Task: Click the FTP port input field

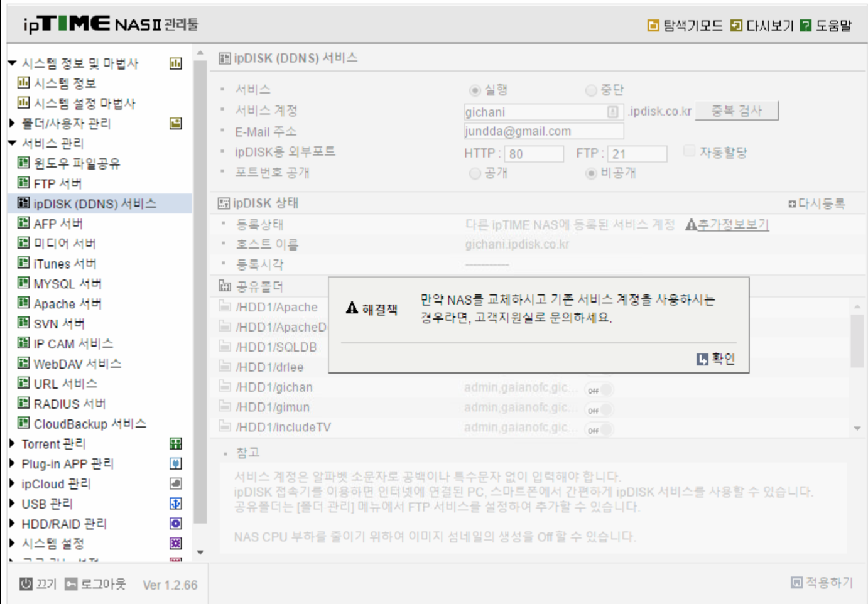Action: pyautogui.click(x=638, y=154)
